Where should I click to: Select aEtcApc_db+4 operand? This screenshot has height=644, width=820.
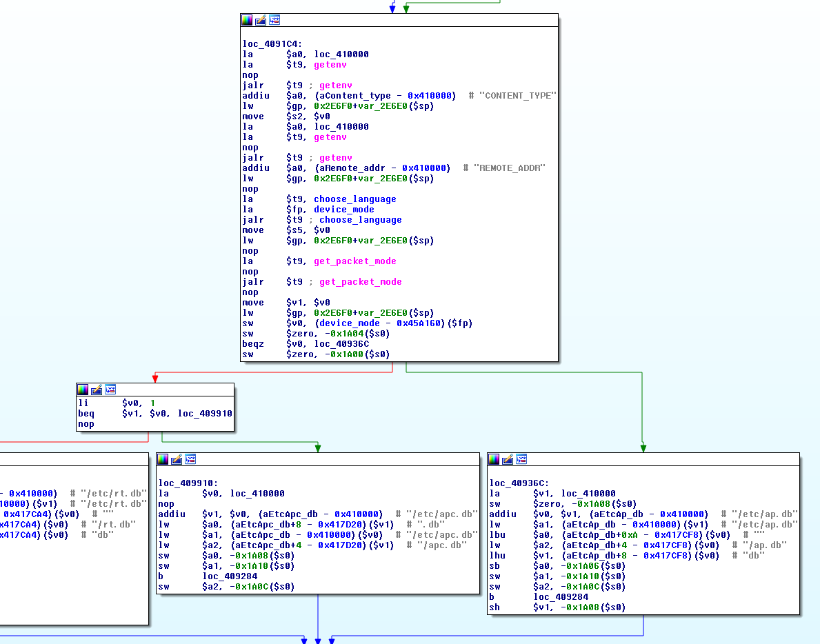(x=268, y=545)
